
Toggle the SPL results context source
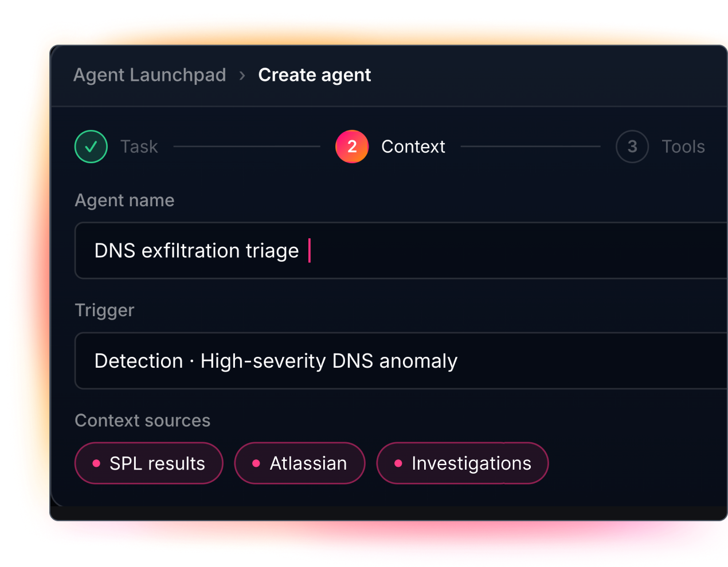[x=149, y=463]
